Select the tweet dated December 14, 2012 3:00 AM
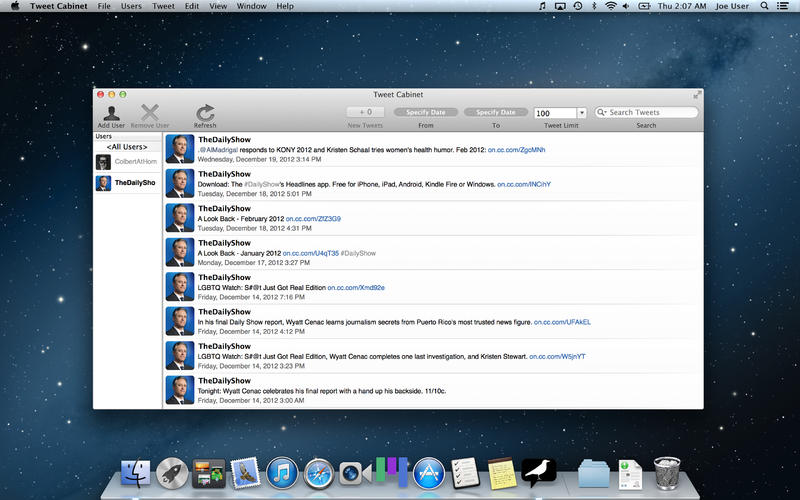 [x=433, y=390]
